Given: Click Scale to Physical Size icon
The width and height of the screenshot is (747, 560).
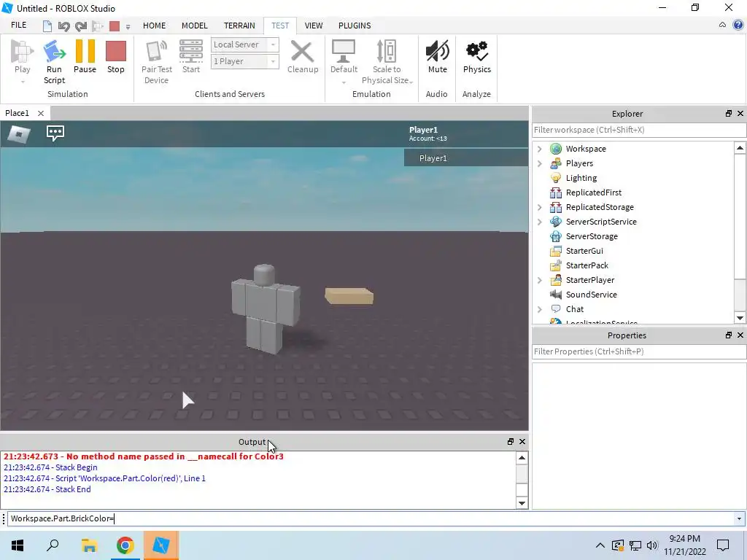Looking at the screenshot, I should point(387,52).
